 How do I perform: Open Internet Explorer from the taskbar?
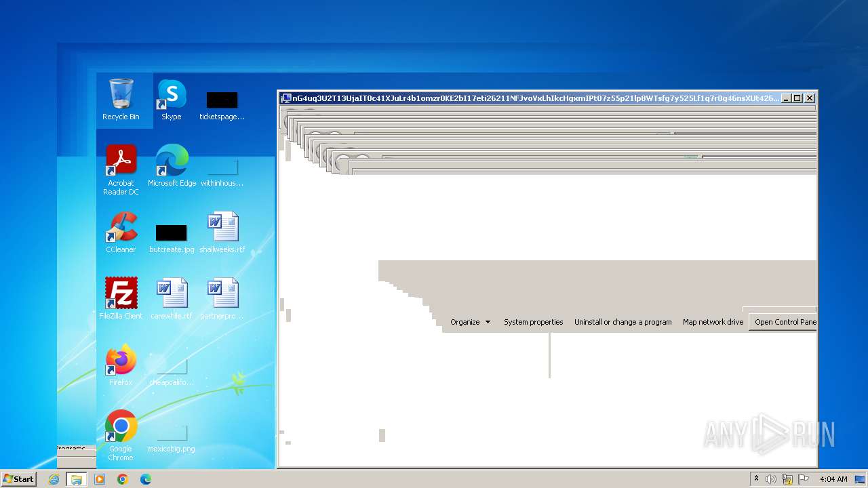point(54,479)
